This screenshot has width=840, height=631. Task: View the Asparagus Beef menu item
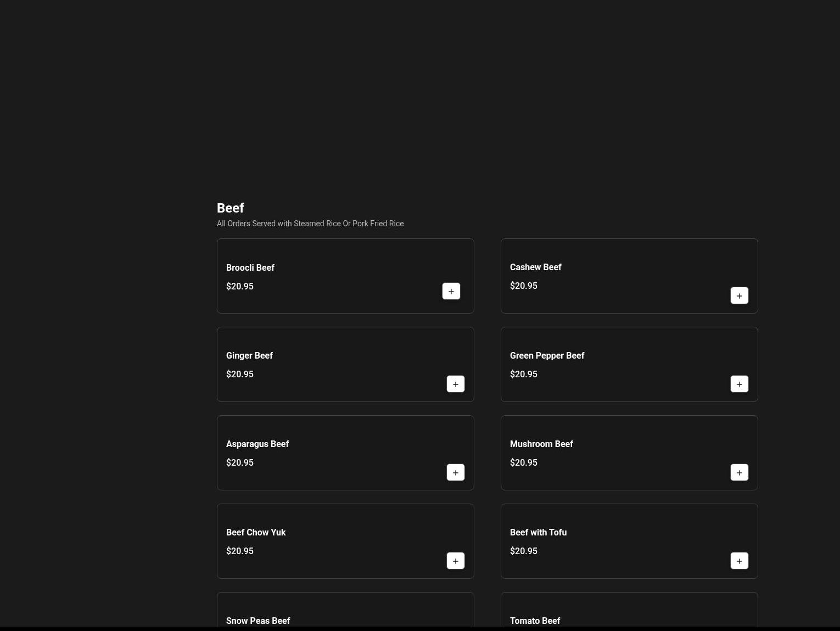click(257, 444)
